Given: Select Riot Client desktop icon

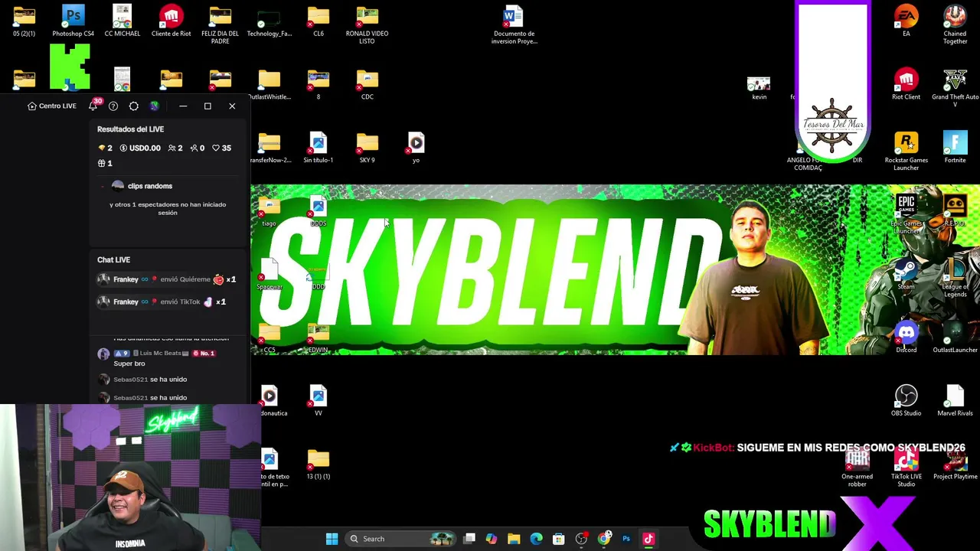Looking at the screenshot, I should pos(906,84).
